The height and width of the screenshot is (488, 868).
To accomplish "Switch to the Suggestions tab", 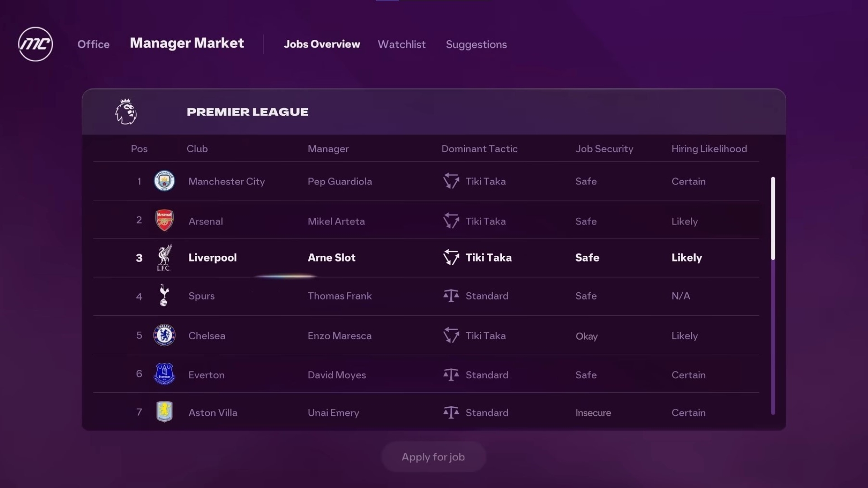I will (476, 45).
